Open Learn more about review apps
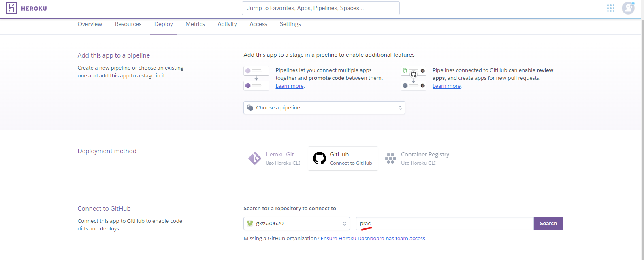Image resolution: width=644 pixels, height=260 pixels. [446, 86]
